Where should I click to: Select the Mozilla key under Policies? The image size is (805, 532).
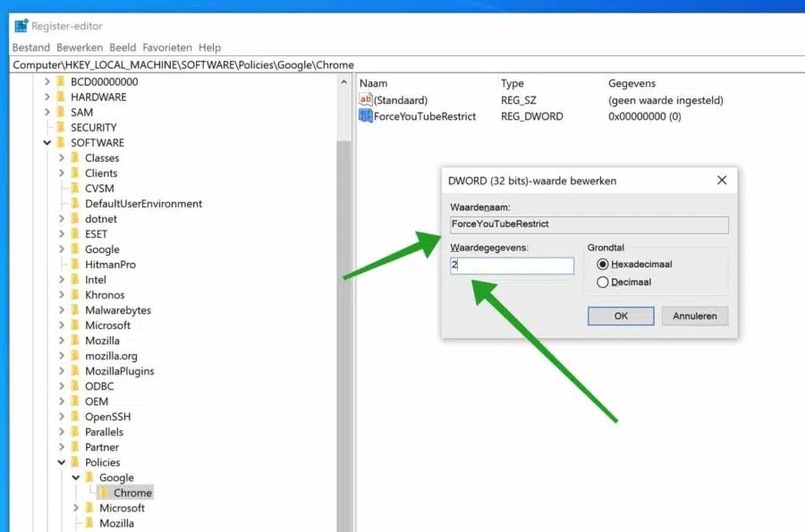116,523
